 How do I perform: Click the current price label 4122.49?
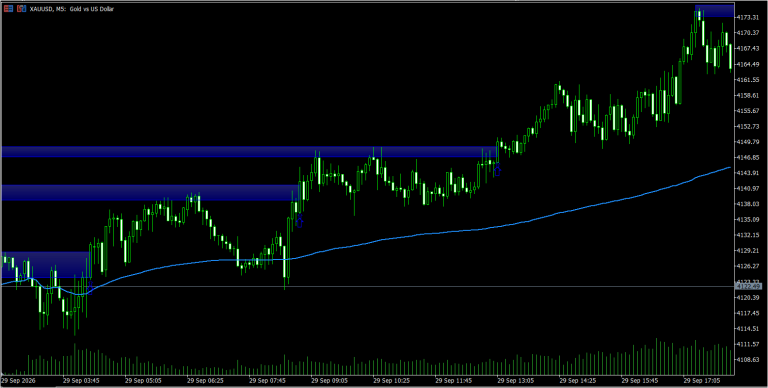point(748,286)
